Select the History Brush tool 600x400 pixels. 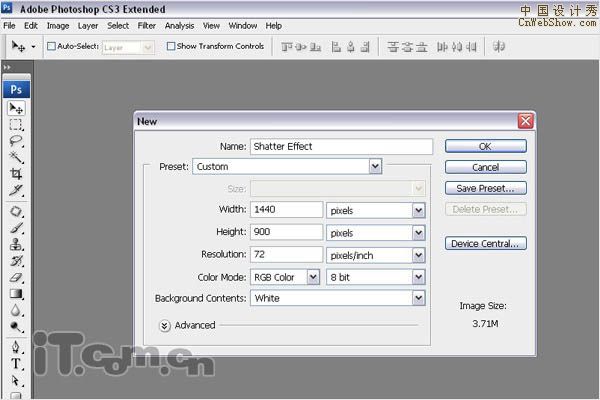[16, 261]
